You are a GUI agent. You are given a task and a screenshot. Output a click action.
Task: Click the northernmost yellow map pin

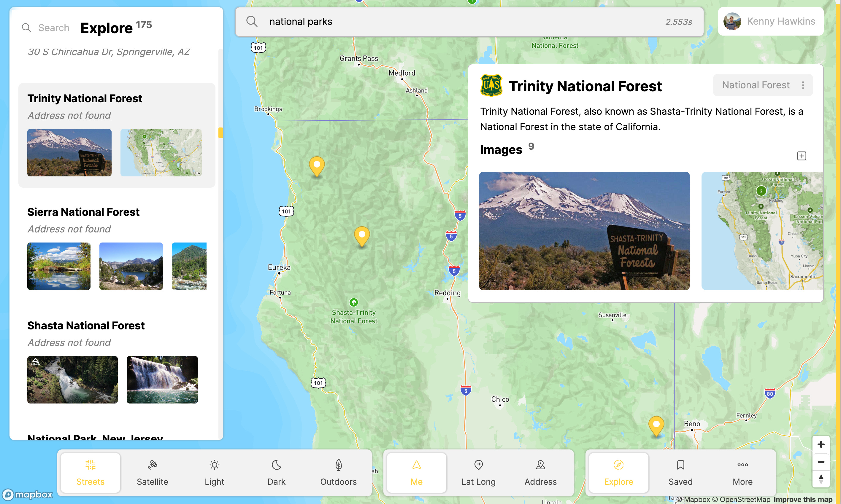point(316,166)
